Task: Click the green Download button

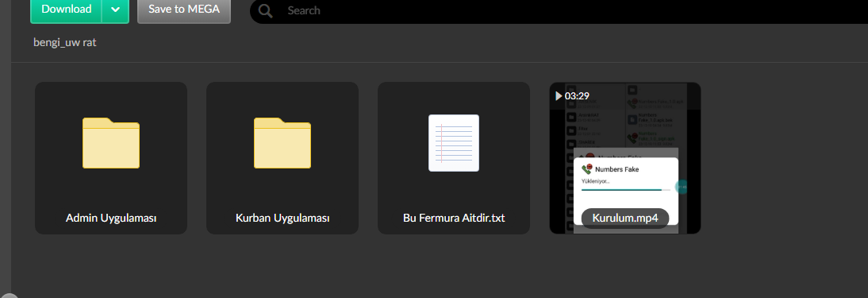Action: (x=66, y=10)
